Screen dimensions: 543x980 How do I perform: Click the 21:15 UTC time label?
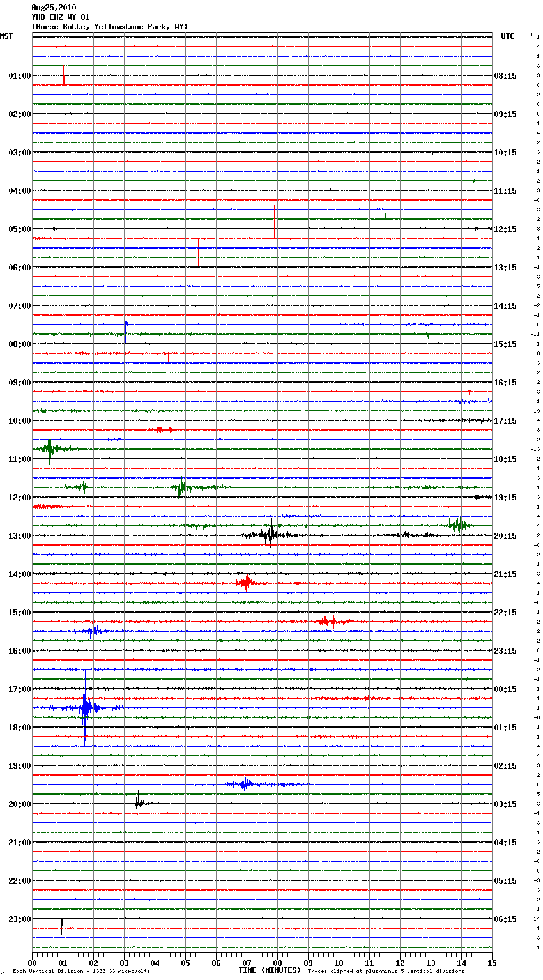505,574
